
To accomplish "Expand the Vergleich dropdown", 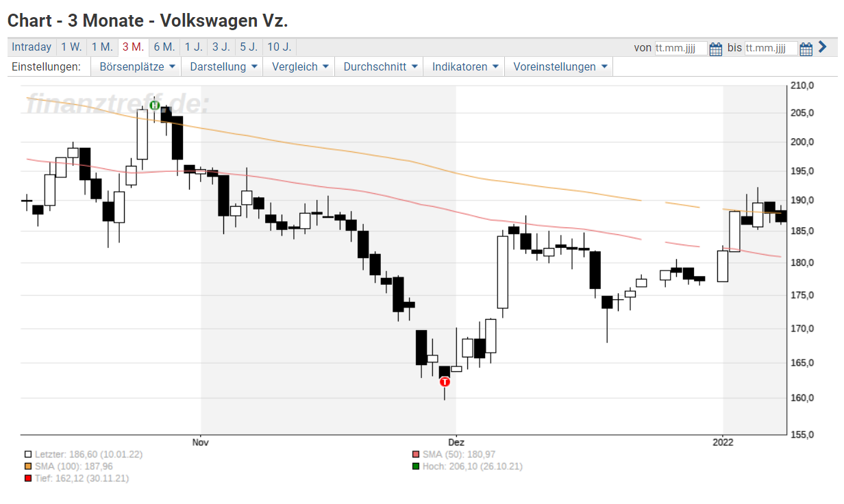I will pos(300,66).
